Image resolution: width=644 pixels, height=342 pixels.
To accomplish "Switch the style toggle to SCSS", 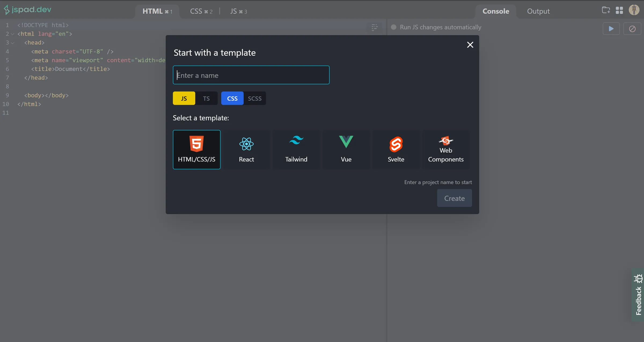I will 254,98.
